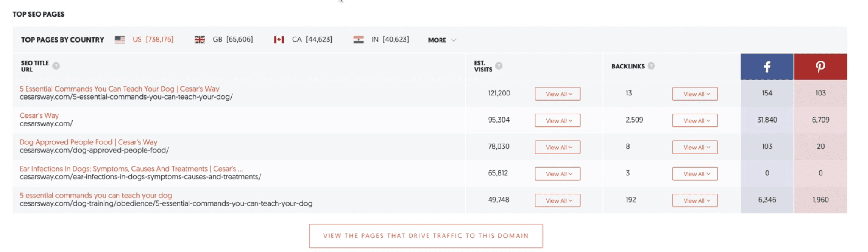Click the Backlinks help icon
This screenshot has height=252, width=868.
651,65
